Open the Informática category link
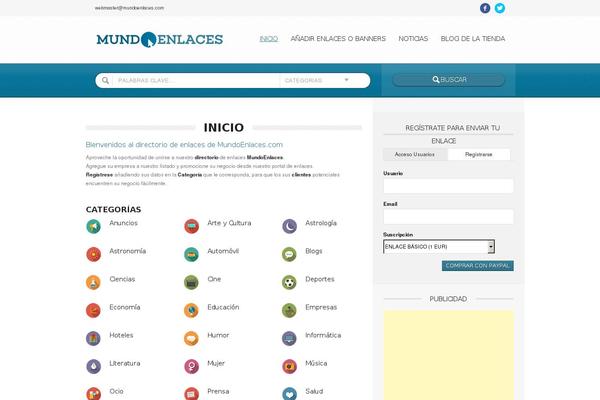 pyautogui.click(x=323, y=335)
